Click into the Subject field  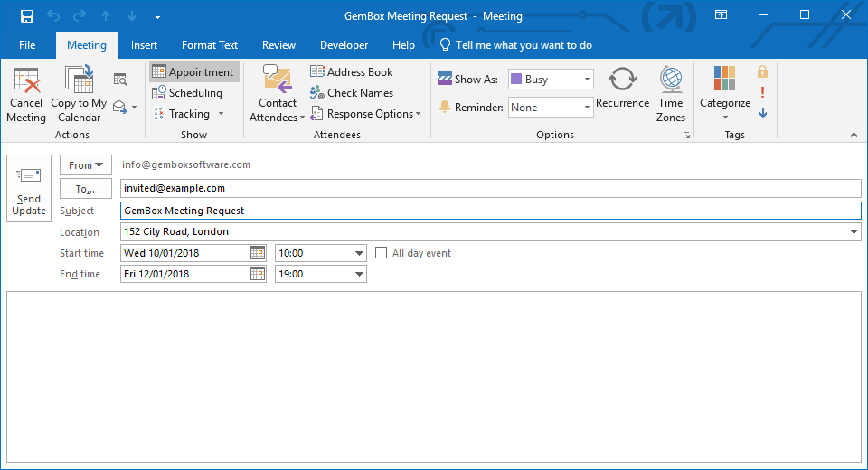coord(490,211)
